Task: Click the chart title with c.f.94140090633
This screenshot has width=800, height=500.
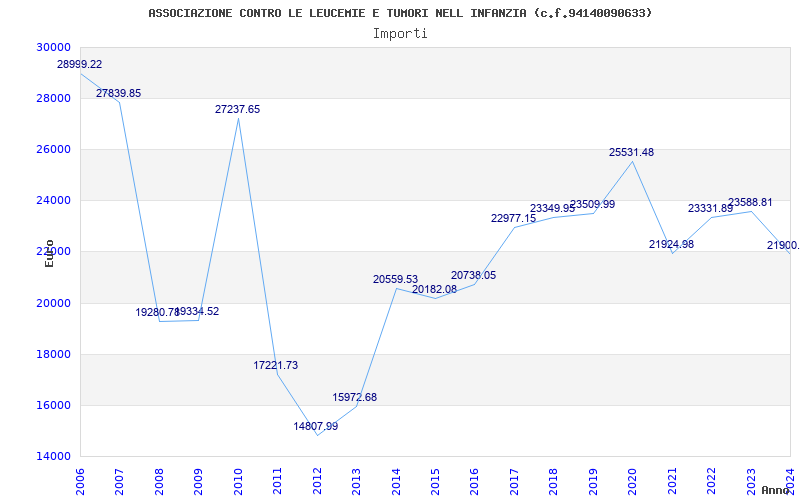Action: pos(400,13)
